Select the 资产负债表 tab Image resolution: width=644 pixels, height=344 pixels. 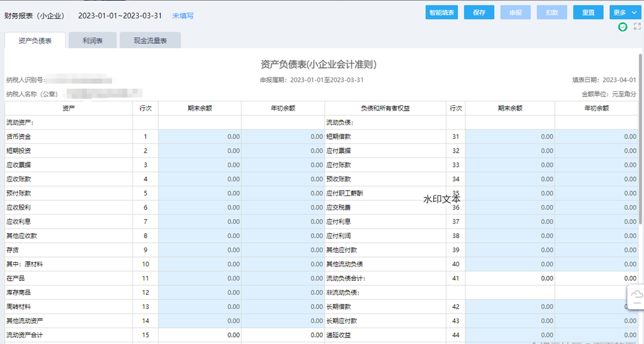(35, 41)
